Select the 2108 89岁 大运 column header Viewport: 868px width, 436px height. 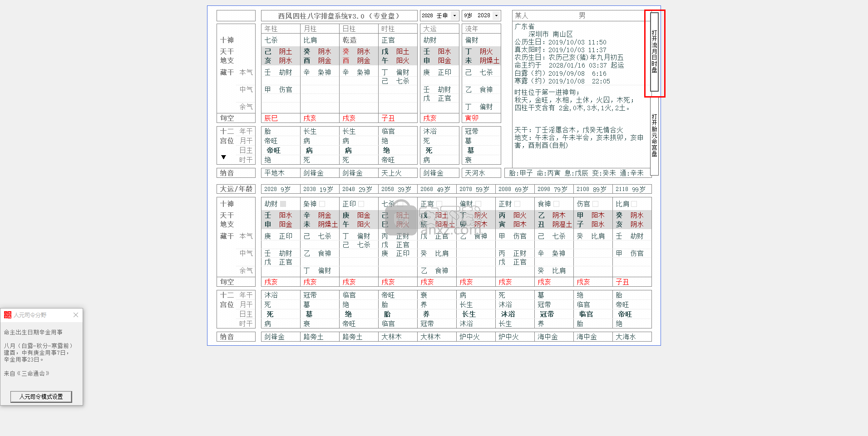tap(593, 189)
